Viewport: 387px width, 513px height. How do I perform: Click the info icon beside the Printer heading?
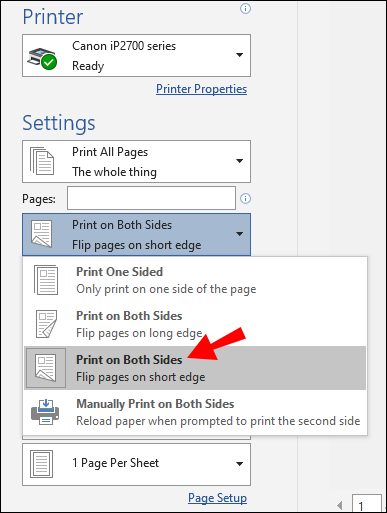click(245, 9)
